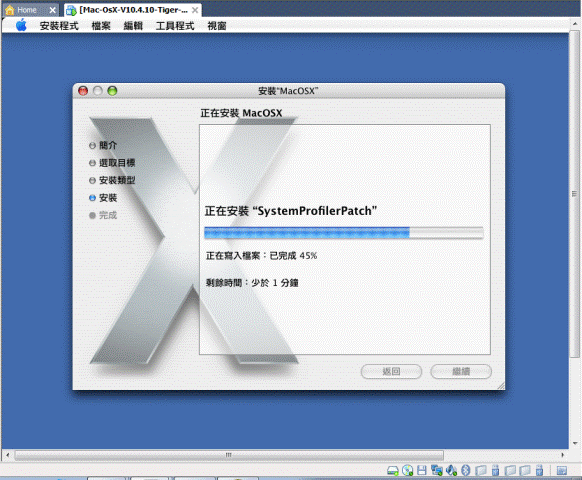
Task: Click the hard disk status icon
Action: tap(393, 471)
